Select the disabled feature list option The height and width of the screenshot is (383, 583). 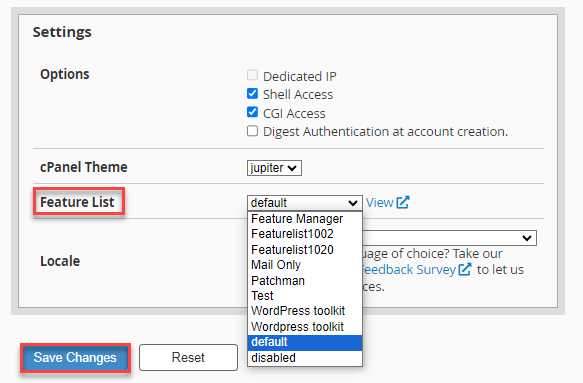(305, 358)
